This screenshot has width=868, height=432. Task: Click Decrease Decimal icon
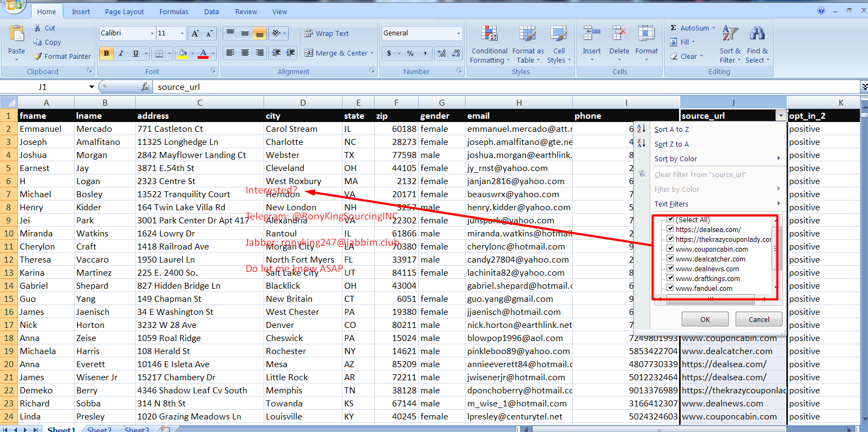456,53
